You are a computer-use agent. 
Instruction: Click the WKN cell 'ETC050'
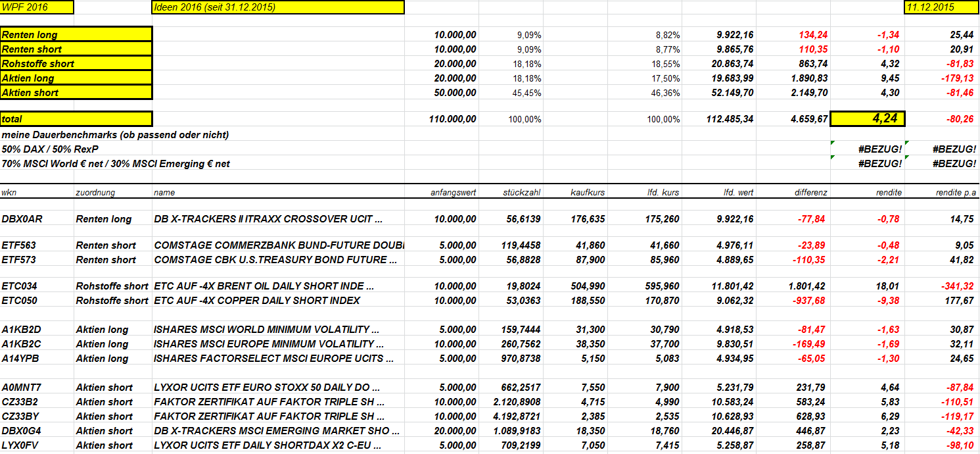(x=18, y=301)
